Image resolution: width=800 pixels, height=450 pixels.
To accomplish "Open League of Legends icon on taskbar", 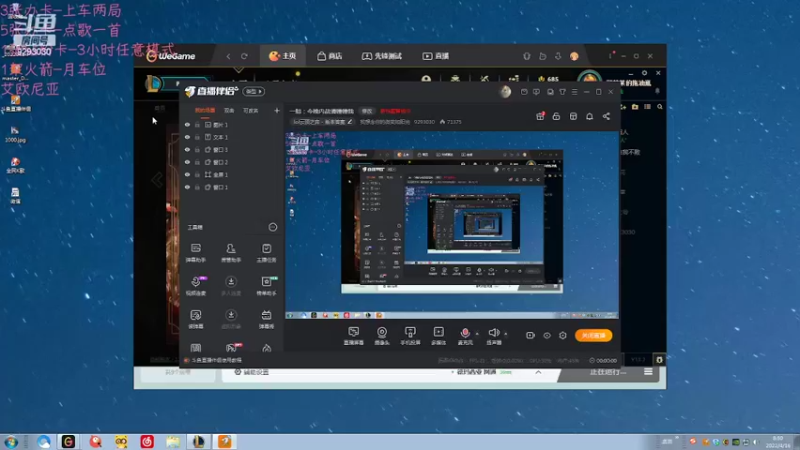I will coord(198,441).
